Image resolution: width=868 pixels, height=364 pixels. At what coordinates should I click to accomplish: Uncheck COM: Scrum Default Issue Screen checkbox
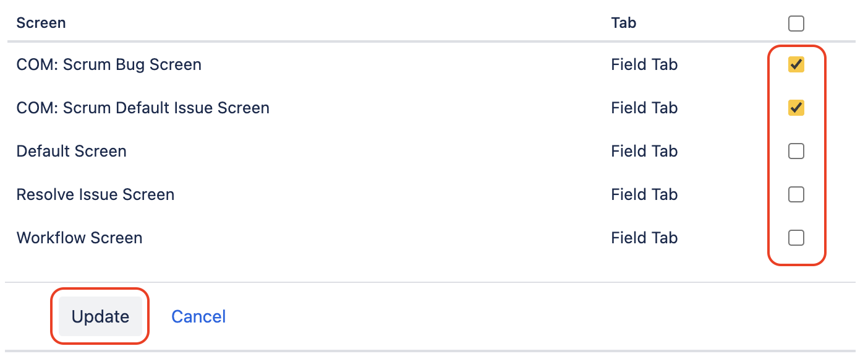[796, 108]
